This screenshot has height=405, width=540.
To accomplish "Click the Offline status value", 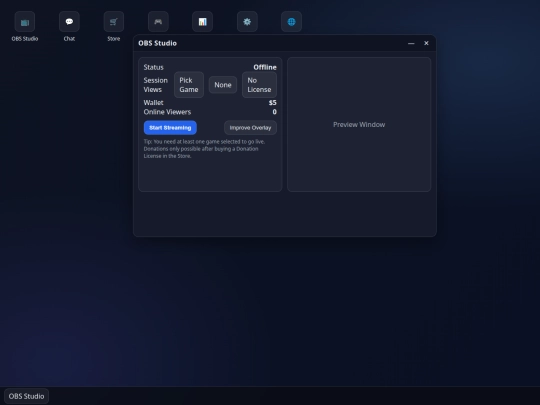I will tap(265, 67).
